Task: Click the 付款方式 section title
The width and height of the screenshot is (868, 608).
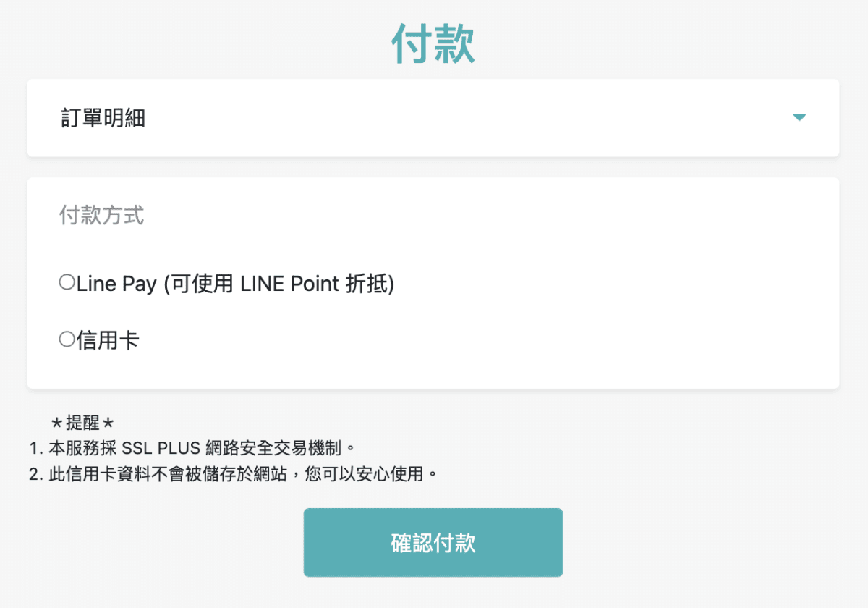Action: point(101,215)
